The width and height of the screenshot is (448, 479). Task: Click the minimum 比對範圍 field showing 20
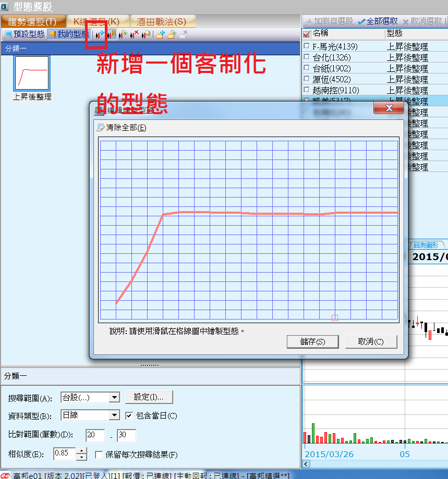click(x=96, y=435)
